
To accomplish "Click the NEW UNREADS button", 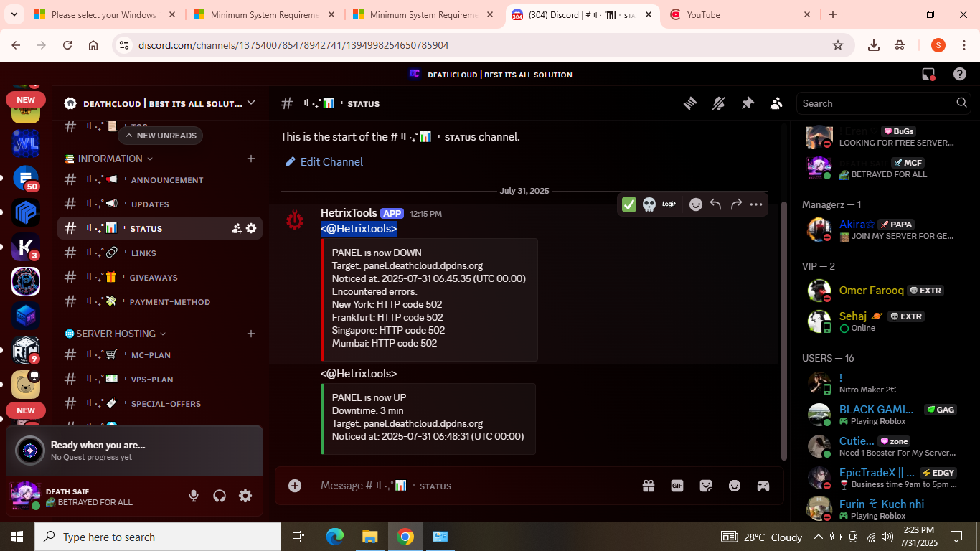I will (x=160, y=136).
